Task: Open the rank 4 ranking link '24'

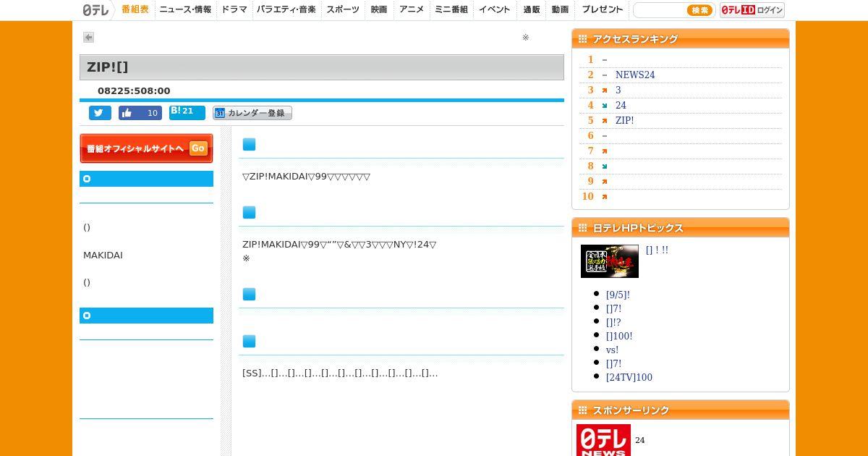Action: point(621,106)
